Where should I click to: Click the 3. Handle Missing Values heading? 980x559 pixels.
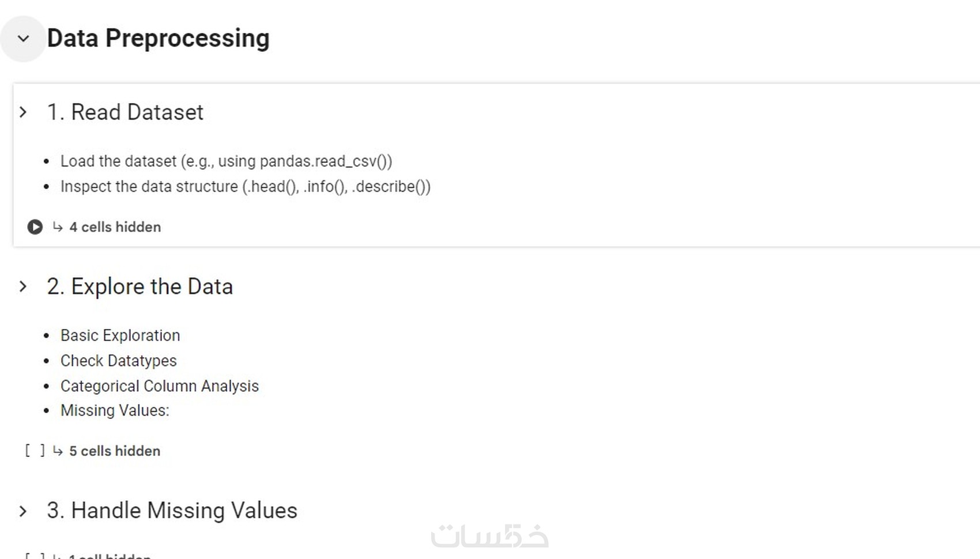172,511
